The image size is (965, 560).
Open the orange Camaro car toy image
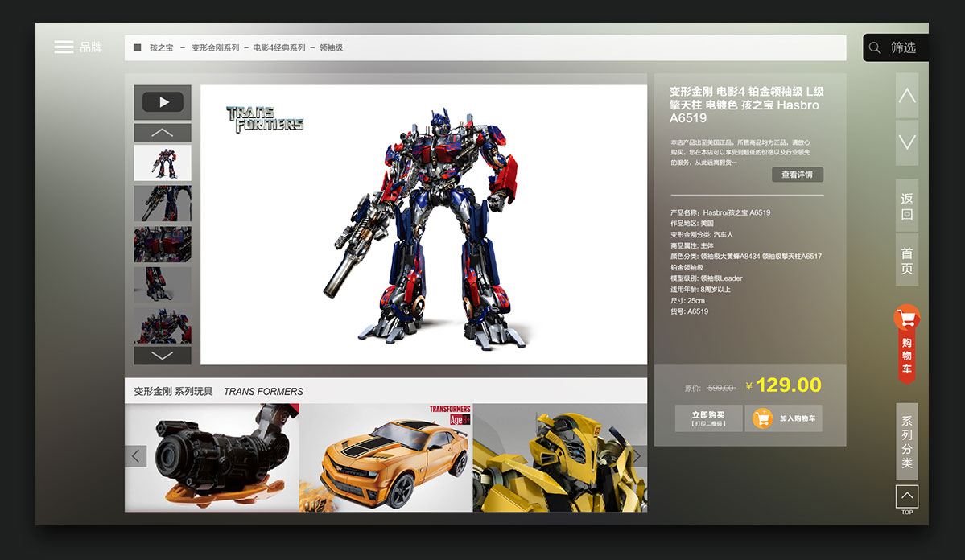pos(386,457)
